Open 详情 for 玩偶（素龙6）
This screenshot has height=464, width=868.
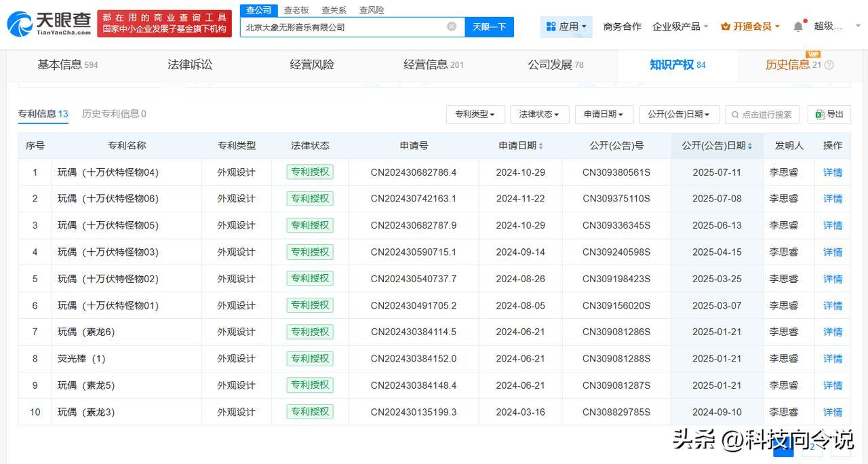(x=833, y=332)
